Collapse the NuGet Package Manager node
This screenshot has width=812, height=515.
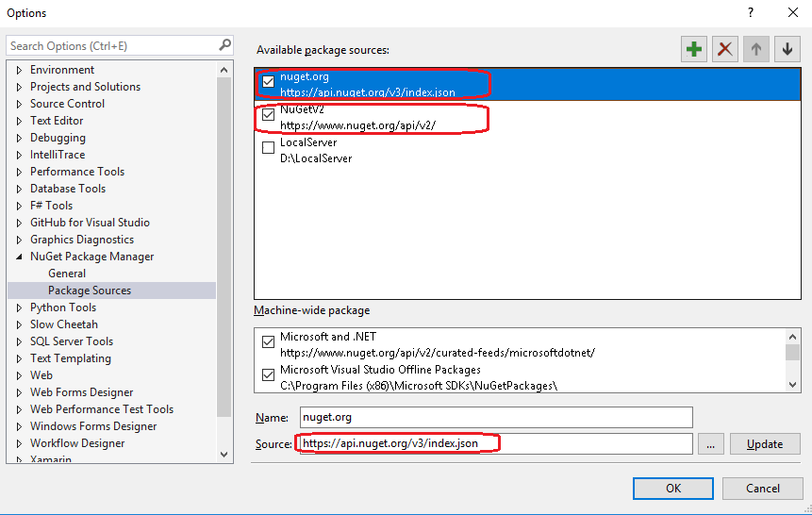click(x=19, y=257)
